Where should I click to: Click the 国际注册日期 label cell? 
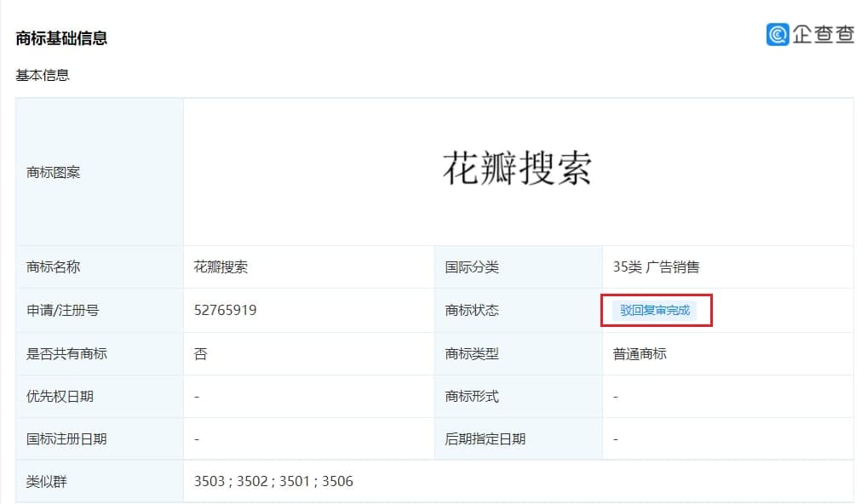coord(100,438)
